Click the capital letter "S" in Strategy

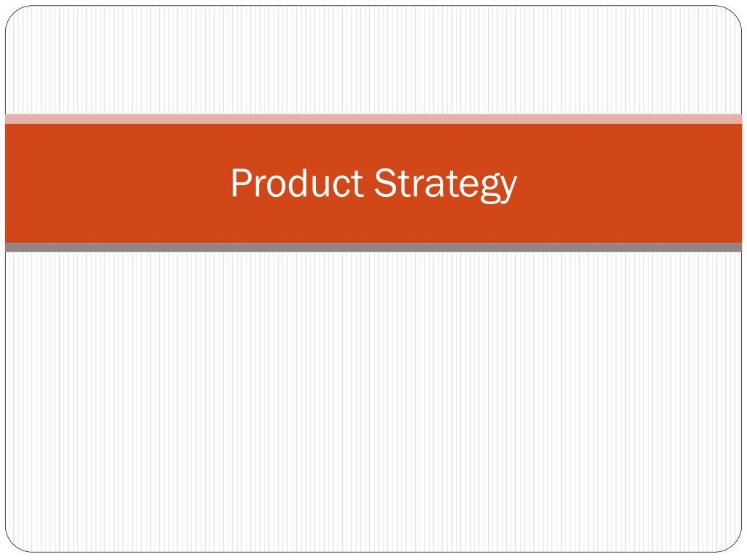[385, 183]
